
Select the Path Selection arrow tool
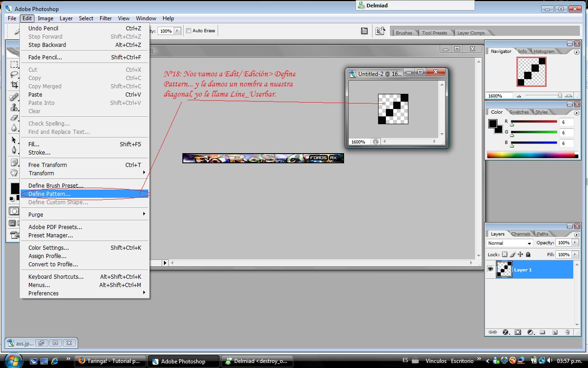pos(14,140)
